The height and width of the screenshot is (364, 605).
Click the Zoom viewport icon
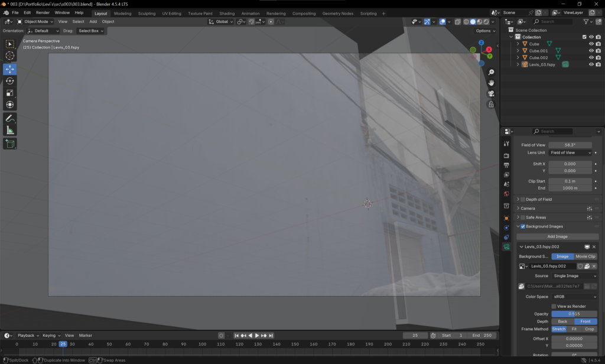click(x=491, y=72)
